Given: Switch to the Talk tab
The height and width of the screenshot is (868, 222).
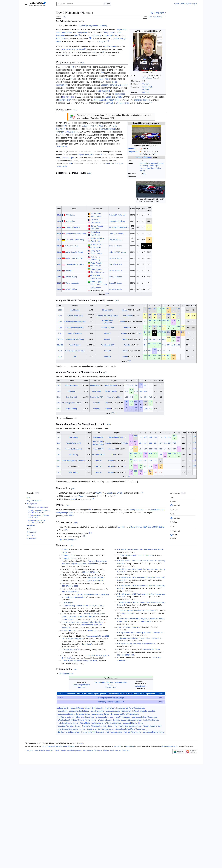Looking at the screenshot, I should (64, 17).
